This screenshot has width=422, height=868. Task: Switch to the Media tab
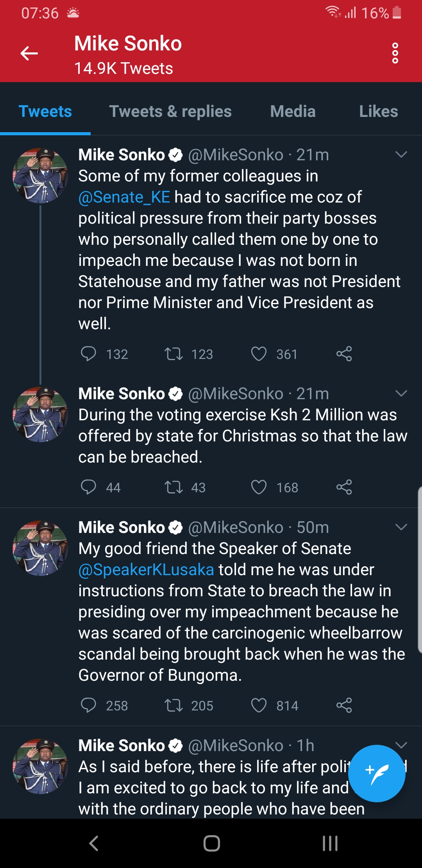tap(293, 111)
